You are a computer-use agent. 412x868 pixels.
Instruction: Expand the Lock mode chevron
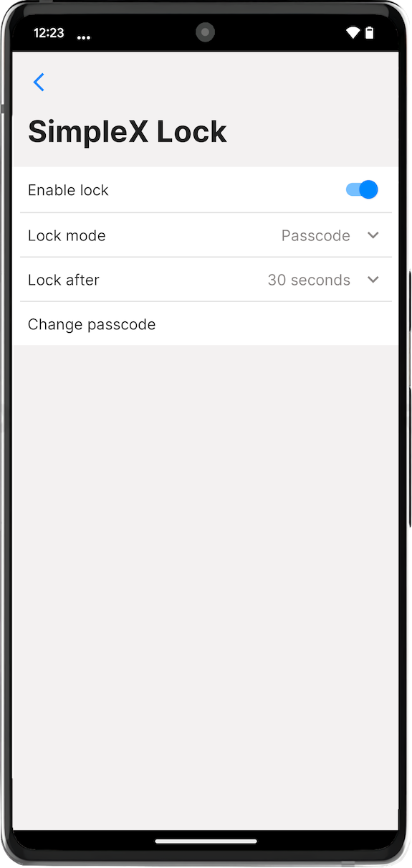[x=373, y=235]
